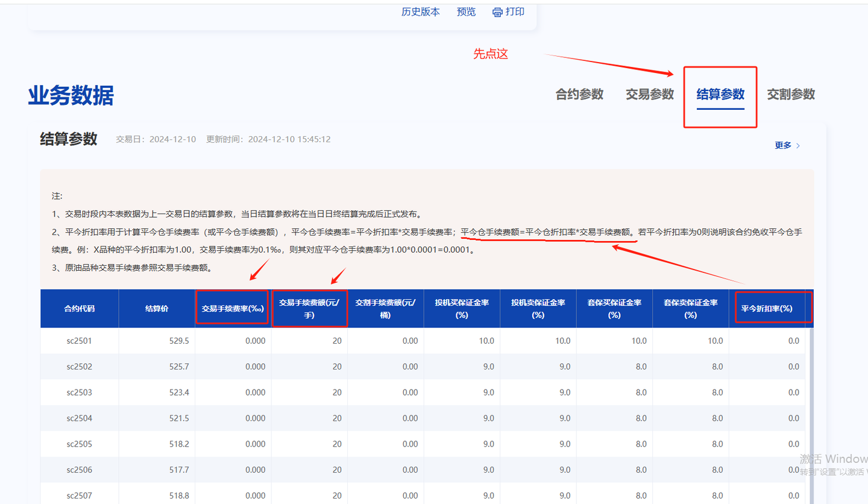Select the highlighted 交易手续费率 column header
868x504 pixels.
pos(232,308)
